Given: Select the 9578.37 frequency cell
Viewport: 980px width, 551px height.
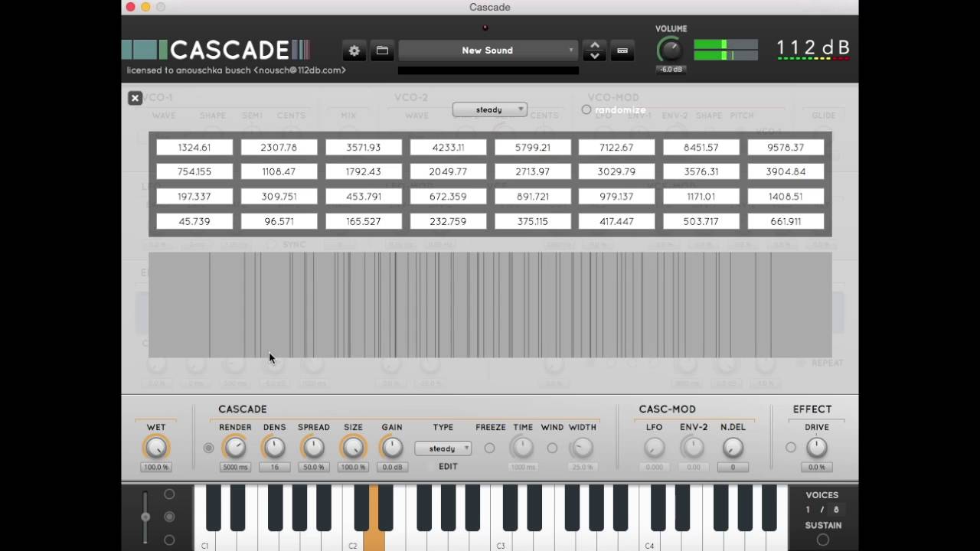Looking at the screenshot, I should pyautogui.click(x=786, y=147).
